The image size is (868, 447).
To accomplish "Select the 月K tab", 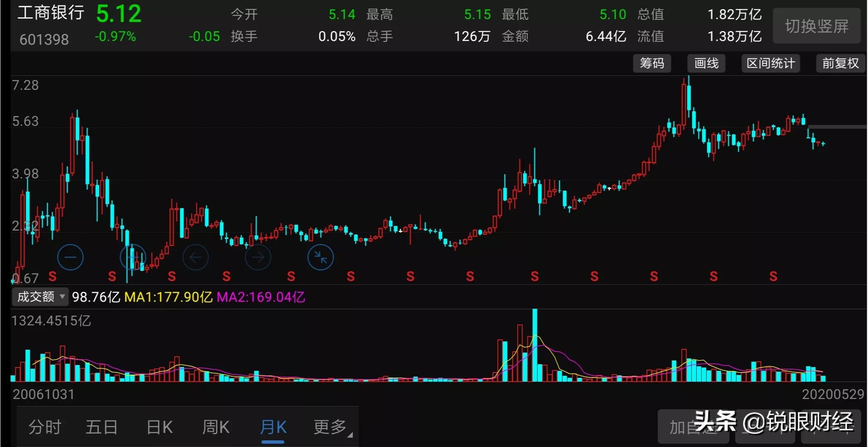I will [273, 427].
